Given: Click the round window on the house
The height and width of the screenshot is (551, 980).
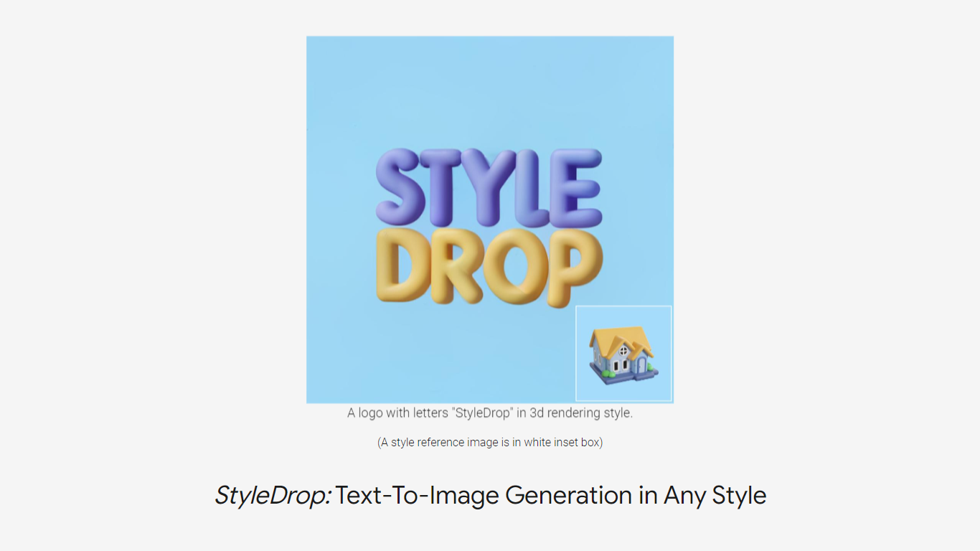Looking at the screenshot, I should (624, 351).
